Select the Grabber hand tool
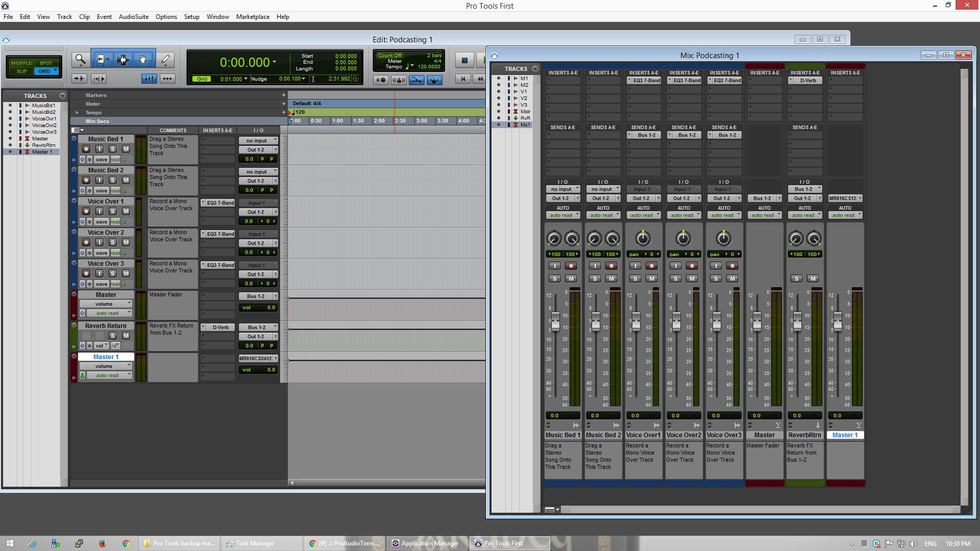Image resolution: width=980 pixels, height=551 pixels. tap(143, 60)
